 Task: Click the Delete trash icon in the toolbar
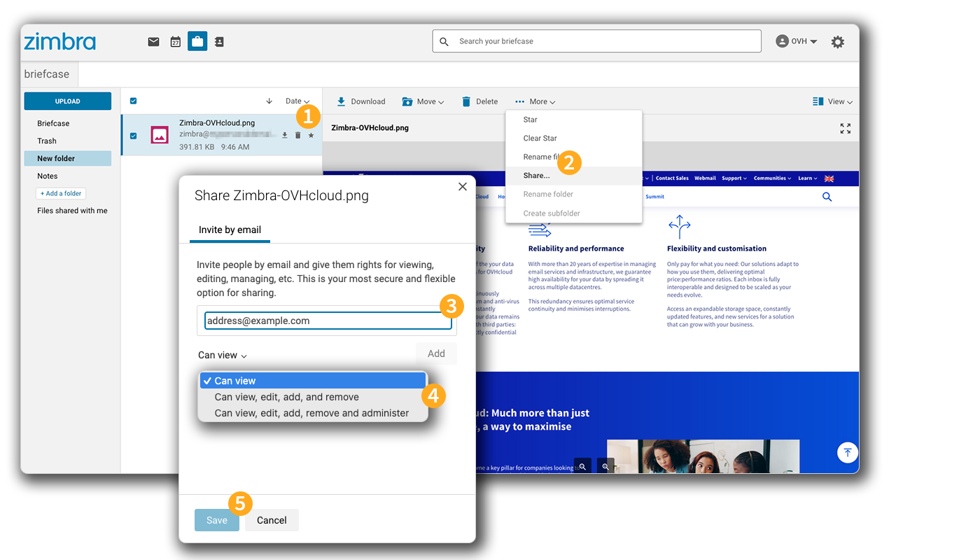pyautogui.click(x=466, y=101)
